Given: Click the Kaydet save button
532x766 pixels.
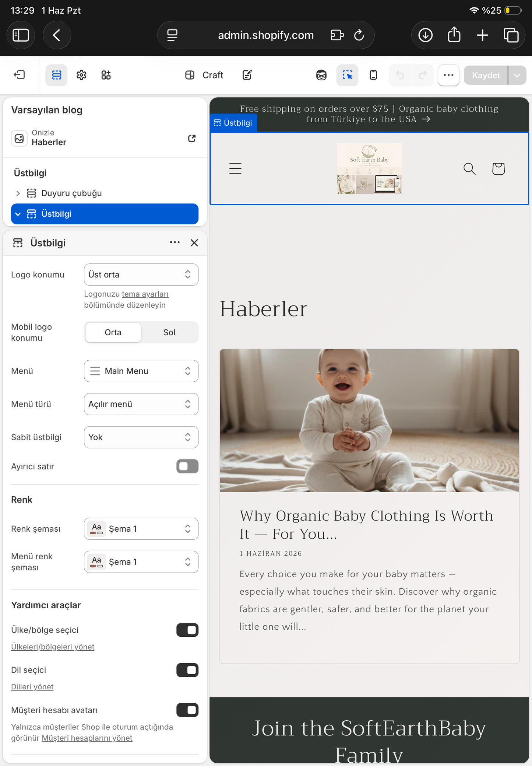Looking at the screenshot, I should (486, 75).
